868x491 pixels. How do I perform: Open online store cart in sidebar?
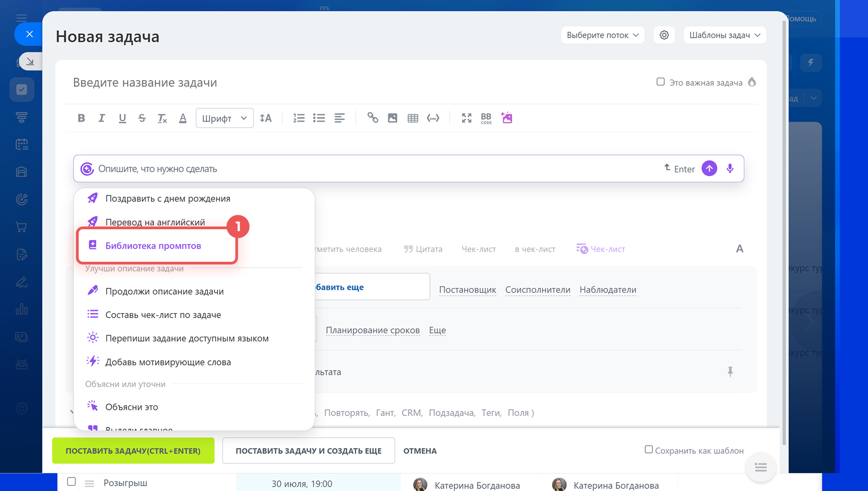click(22, 227)
